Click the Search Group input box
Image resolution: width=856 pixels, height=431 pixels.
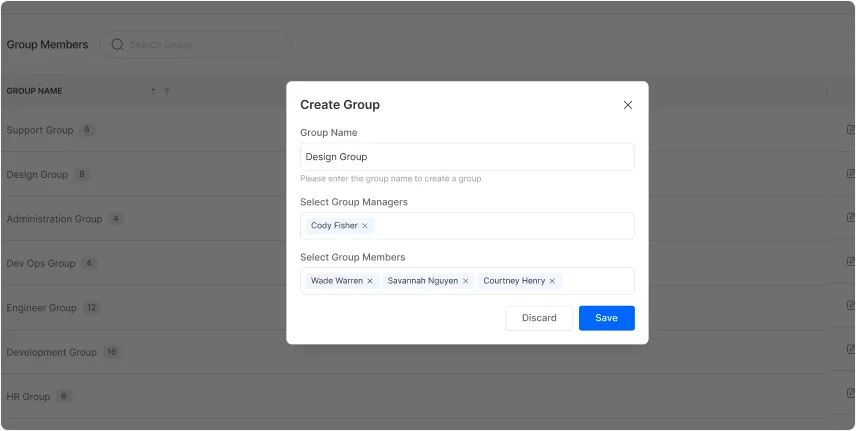click(205, 44)
